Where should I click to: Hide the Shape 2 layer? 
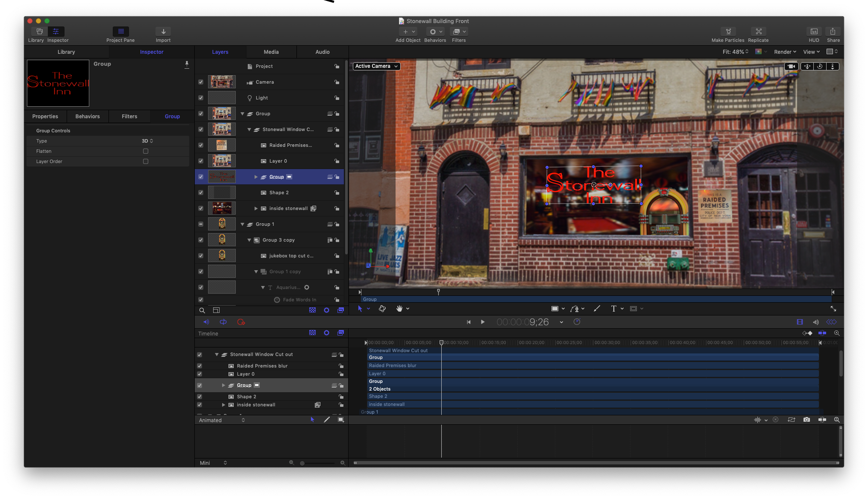(x=201, y=193)
